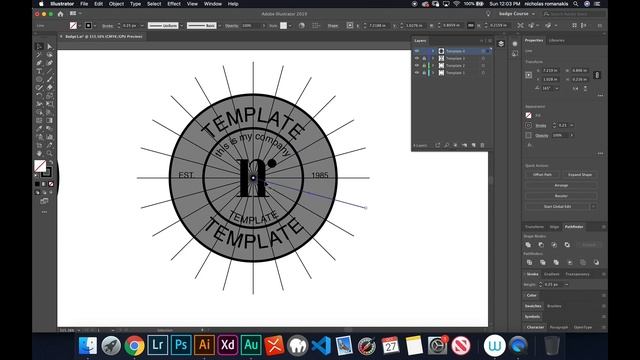Screen dimensions: 640x360
Task: Open the Effect menu
Action: [174, 4]
